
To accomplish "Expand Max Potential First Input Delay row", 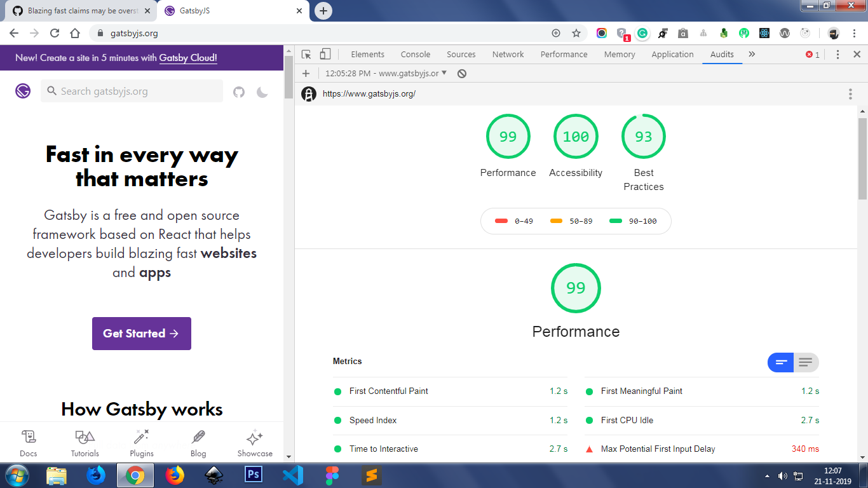I will click(702, 449).
